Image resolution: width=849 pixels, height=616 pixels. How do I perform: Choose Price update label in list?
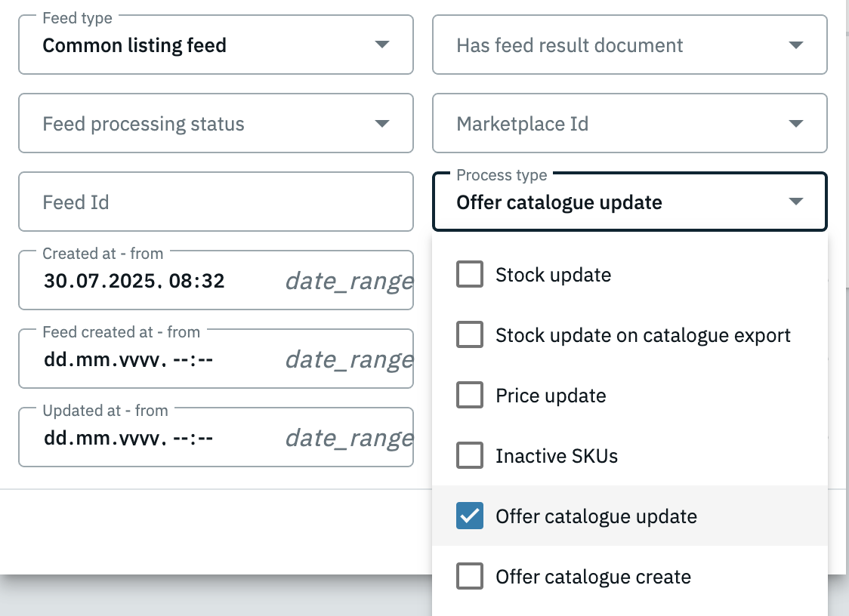[551, 396]
